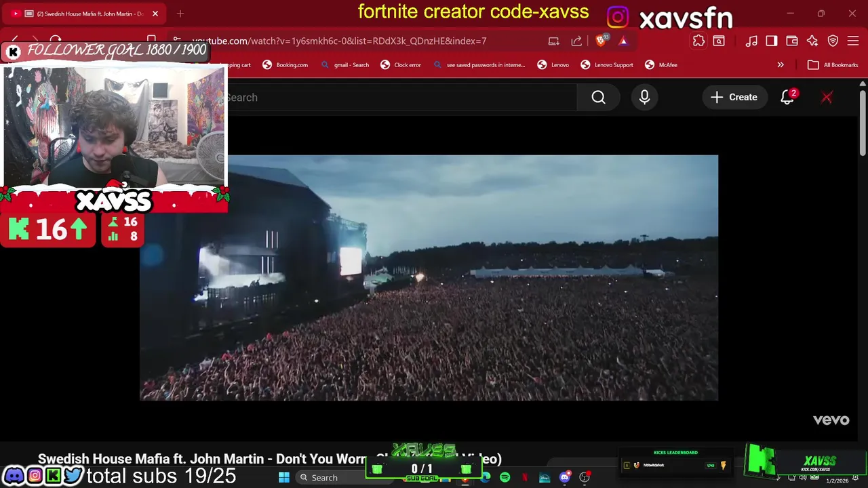Click YouTube search magnifier button

click(598, 98)
